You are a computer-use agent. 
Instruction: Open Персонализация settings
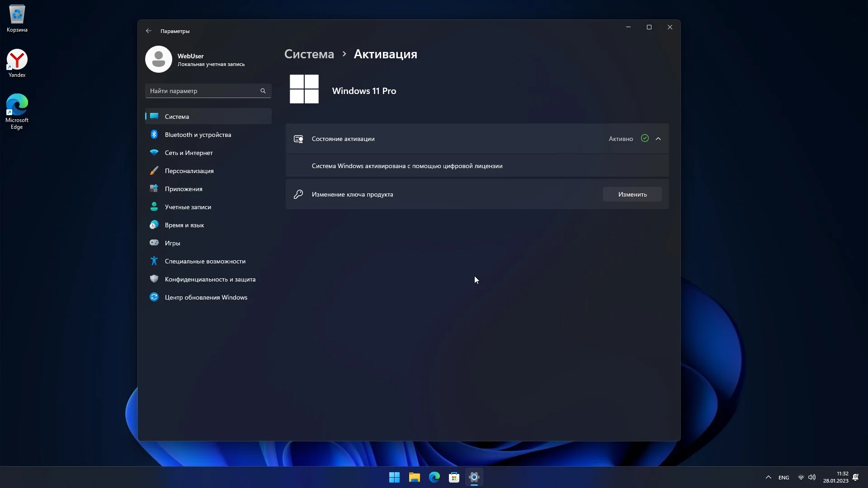(189, 171)
